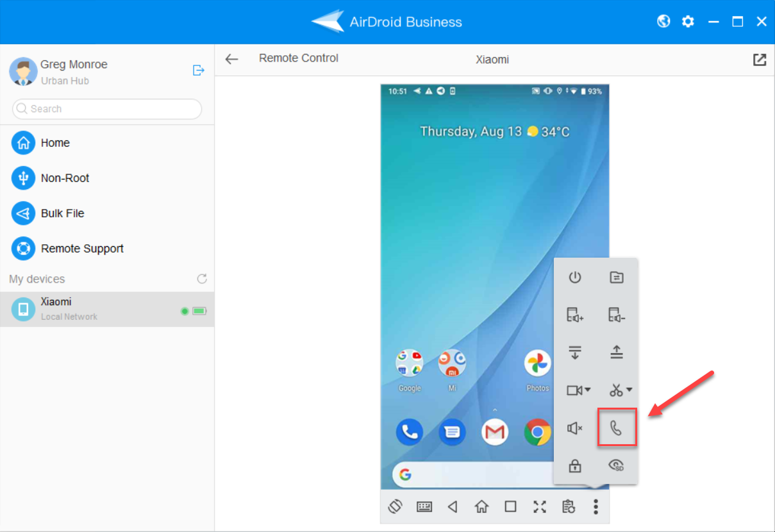Click Greg Monroe's profile avatar
Screen dimensions: 775x532
coord(23,72)
